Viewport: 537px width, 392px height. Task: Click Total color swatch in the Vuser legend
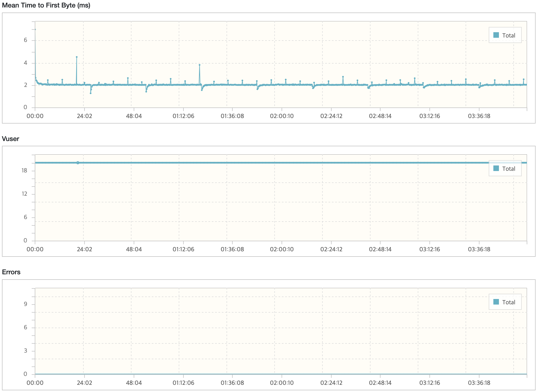(x=496, y=168)
